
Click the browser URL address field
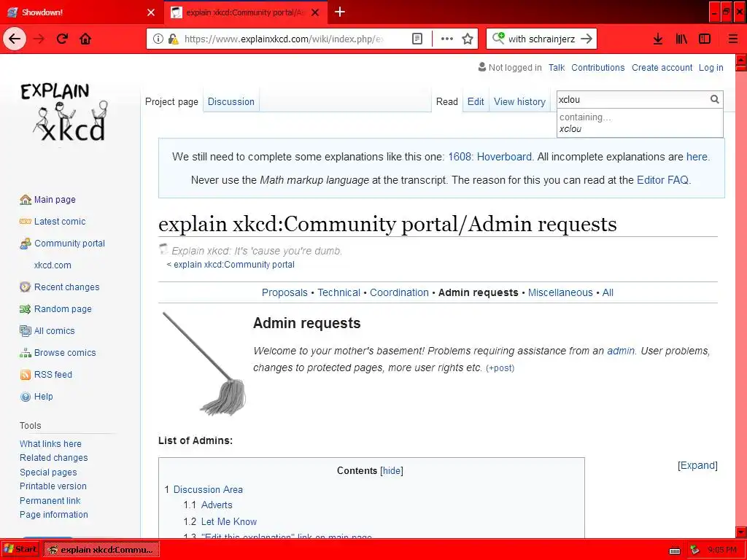(284, 39)
